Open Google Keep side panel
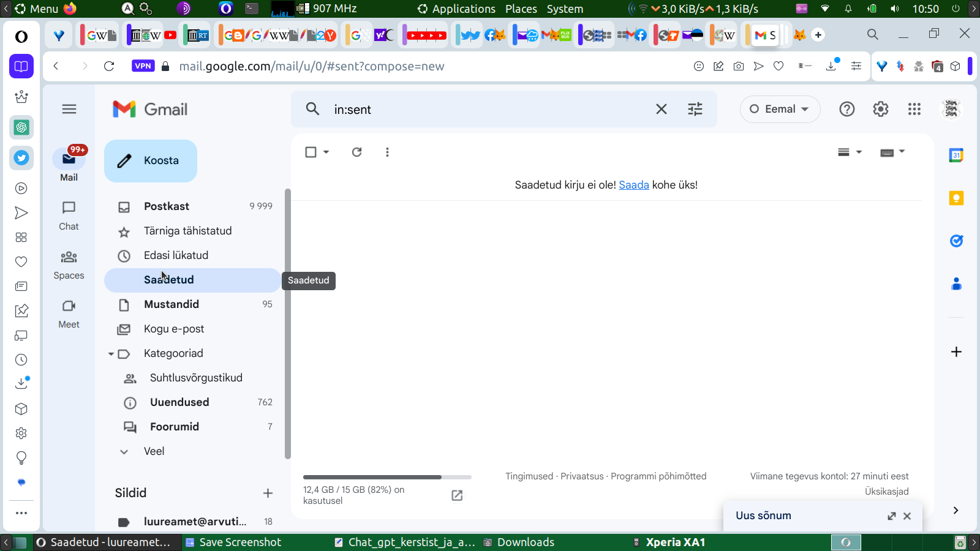This screenshot has width=980, height=551. [x=956, y=198]
